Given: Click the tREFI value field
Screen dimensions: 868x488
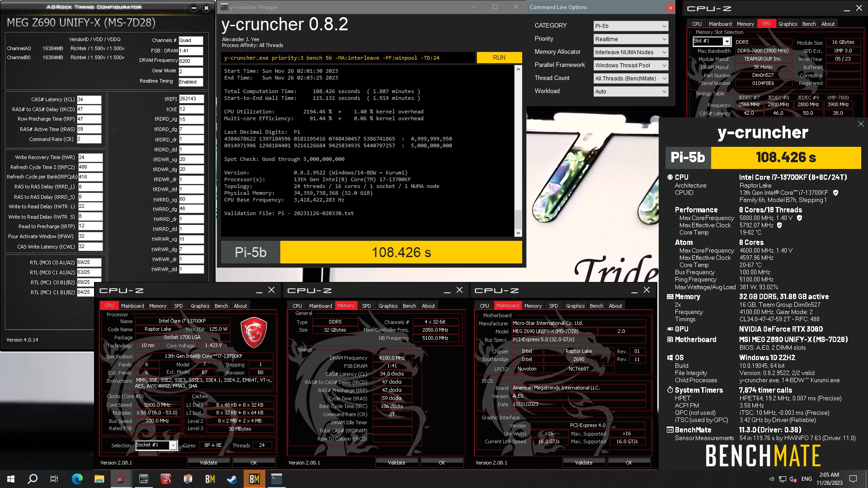Looking at the screenshot, I should tap(191, 99).
